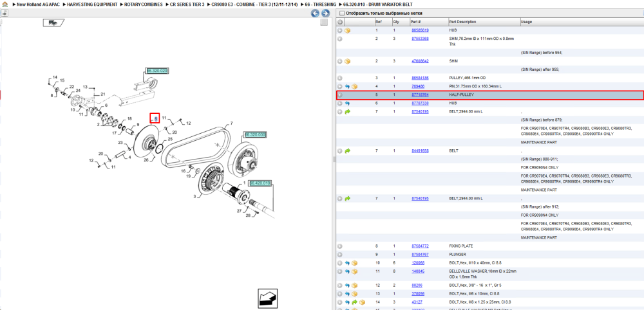Viewport: 644px width, 310px height.
Task: Expand the PULLEY 86584186 row
Action: [x=339, y=78]
